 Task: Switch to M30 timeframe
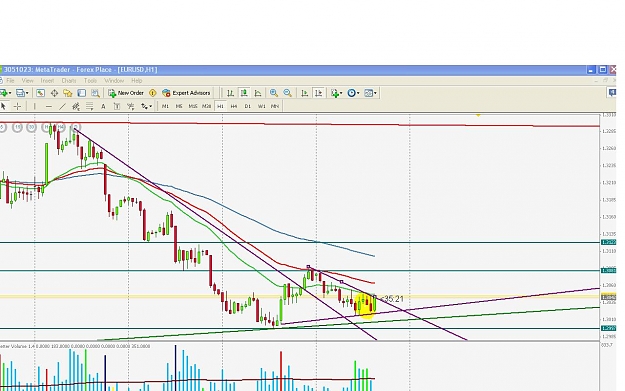click(206, 106)
